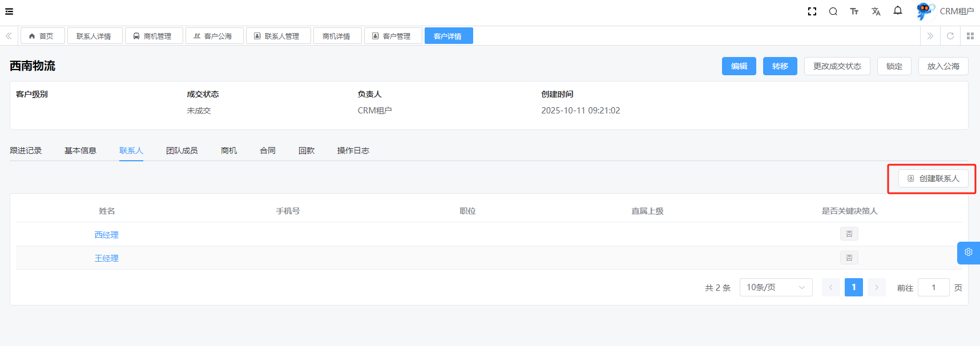The width and height of the screenshot is (980, 346).
Task: Select the 商机管理 page tab
Action: [154, 36]
